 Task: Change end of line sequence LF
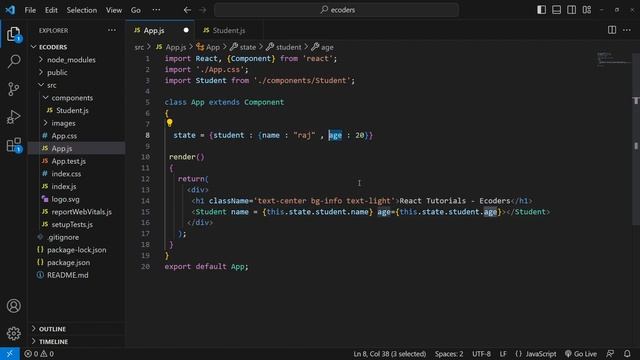pyautogui.click(x=503, y=354)
